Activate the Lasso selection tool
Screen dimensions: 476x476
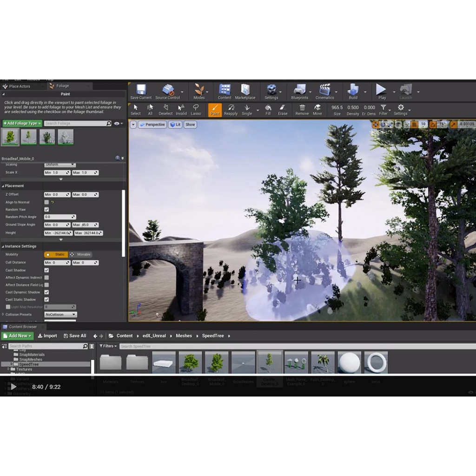point(196,110)
